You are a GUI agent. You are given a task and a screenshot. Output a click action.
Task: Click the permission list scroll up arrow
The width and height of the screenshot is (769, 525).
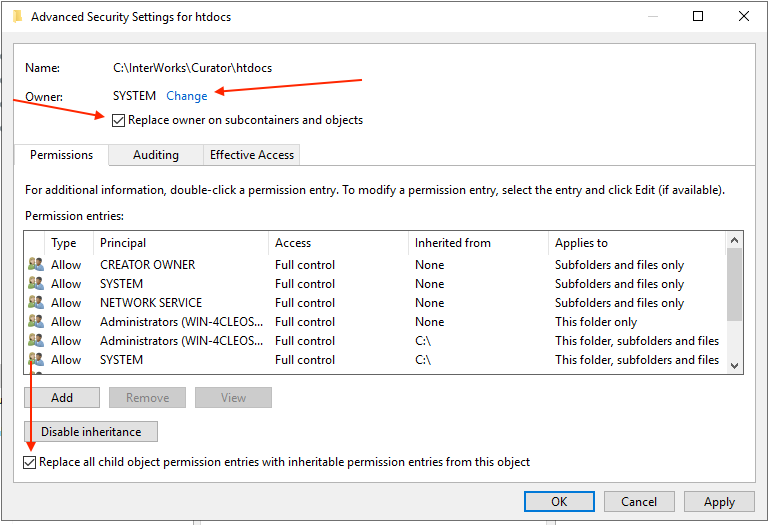(x=734, y=240)
